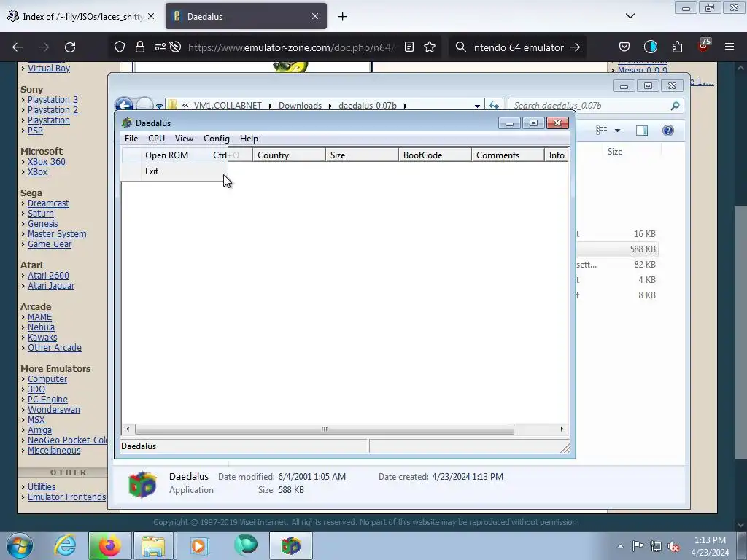Click the search go arrow
Image resolution: width=747 pixels, height=560 pixels.
tap(575, 47)
